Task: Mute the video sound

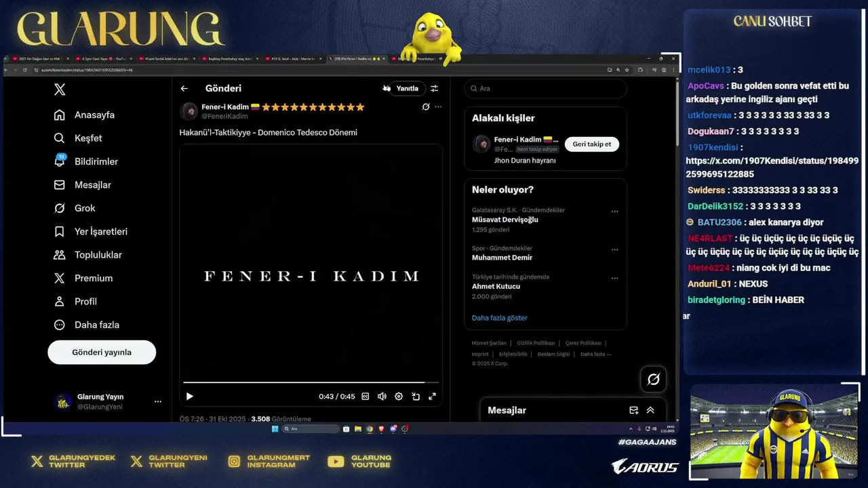Action: coord(382,396)
